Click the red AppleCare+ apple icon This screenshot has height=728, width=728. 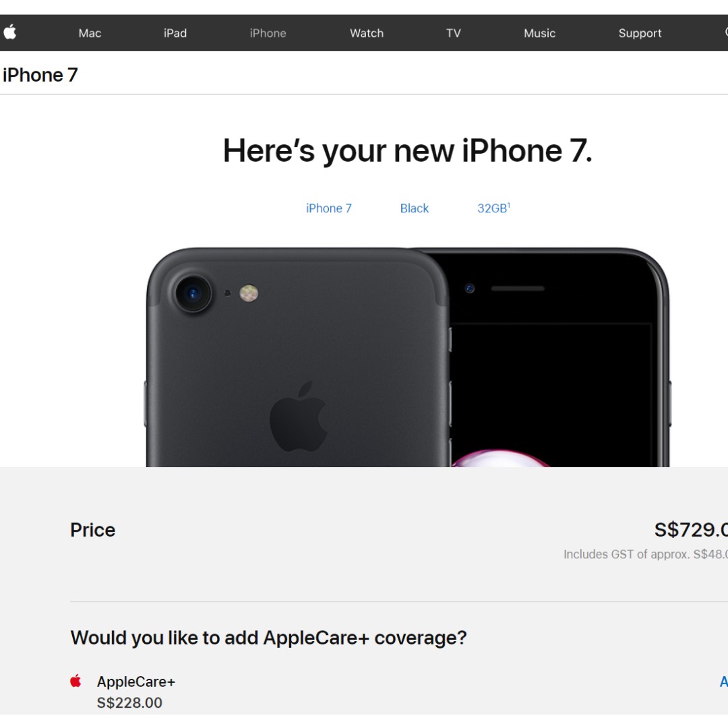(75, 681)
